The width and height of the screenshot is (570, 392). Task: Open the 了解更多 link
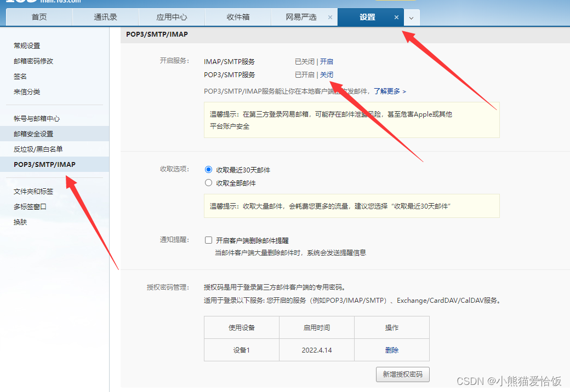point(390,91)
